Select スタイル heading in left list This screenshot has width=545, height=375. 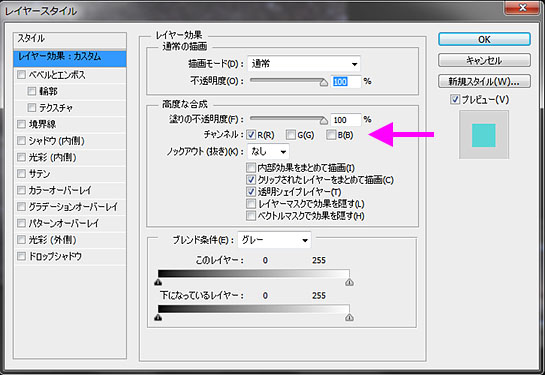click(70, 39)
